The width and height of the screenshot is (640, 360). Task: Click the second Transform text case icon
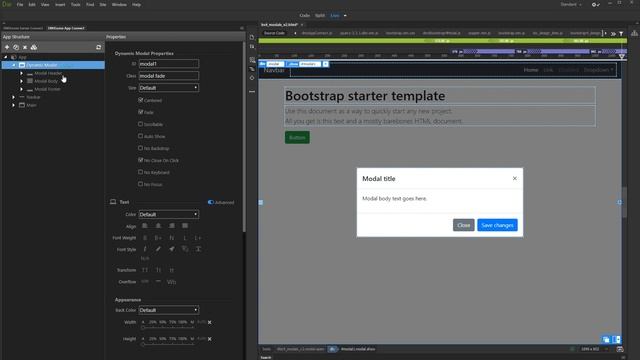tap(158, 270)
